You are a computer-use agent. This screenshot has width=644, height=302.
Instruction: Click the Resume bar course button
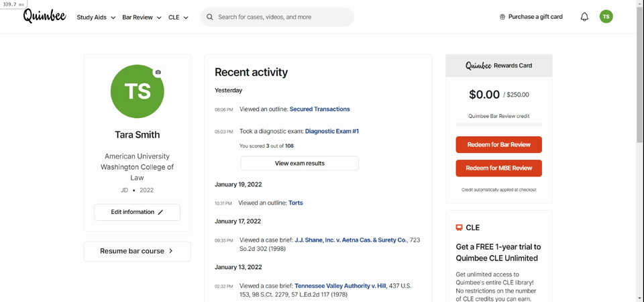pyautogui.click(x=137, y=251)
